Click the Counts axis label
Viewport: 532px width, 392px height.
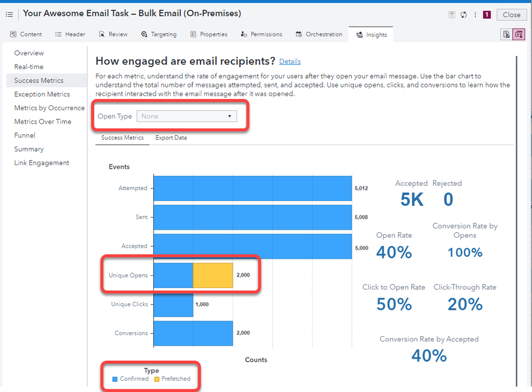click(256, 360)
